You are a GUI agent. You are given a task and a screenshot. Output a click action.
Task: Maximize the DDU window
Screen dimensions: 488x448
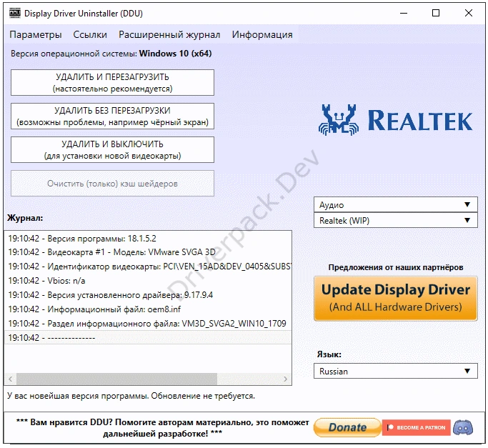click(x=436, y=13)
